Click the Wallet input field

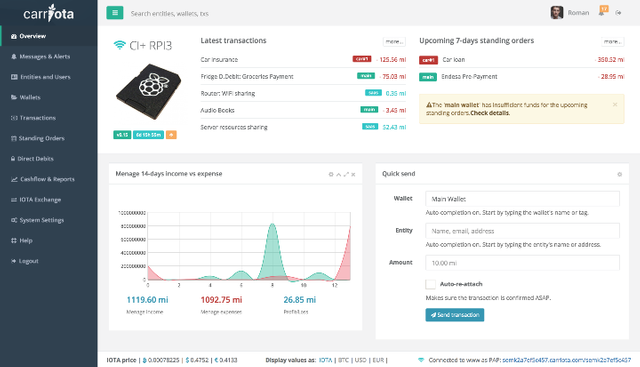pos(522,199)
